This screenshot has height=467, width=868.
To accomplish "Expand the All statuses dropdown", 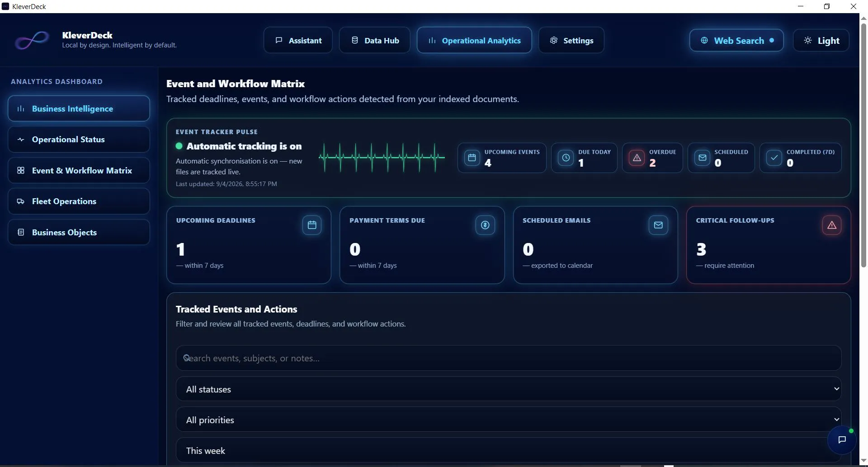I will pyautogui.click(x=509, y=389).
